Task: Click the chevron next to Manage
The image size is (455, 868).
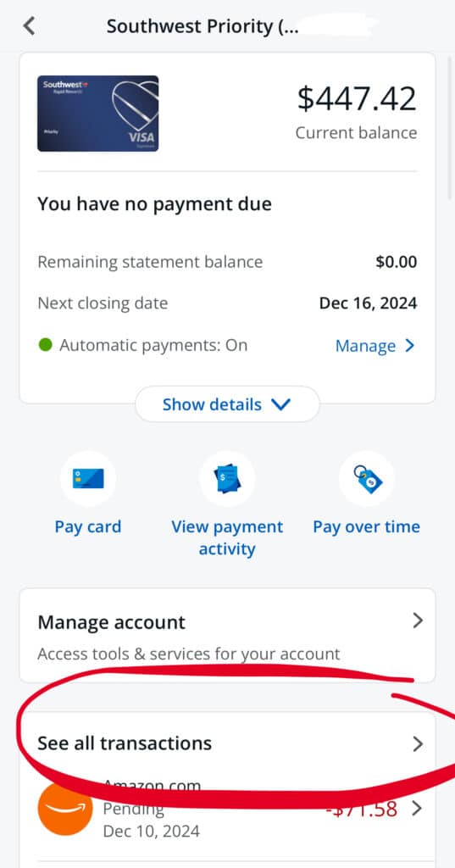Action: (x=409, y=346)
